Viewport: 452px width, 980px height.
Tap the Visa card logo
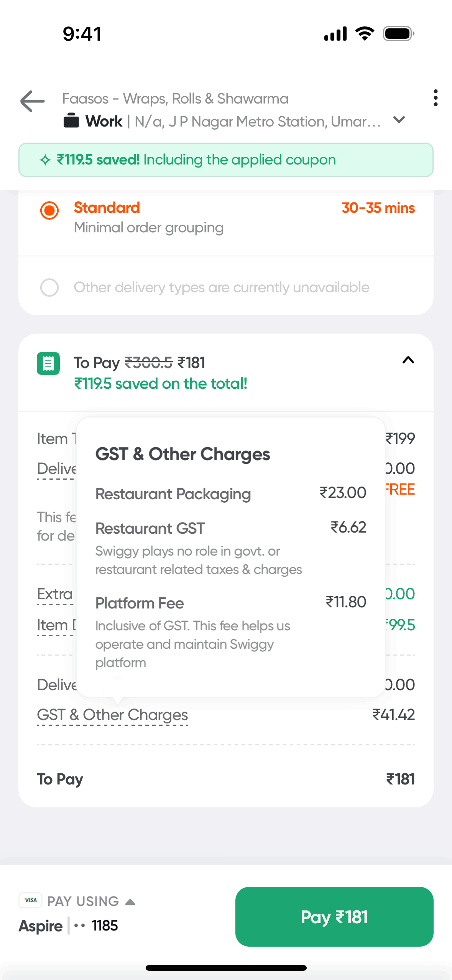click(x=31, y=900)
